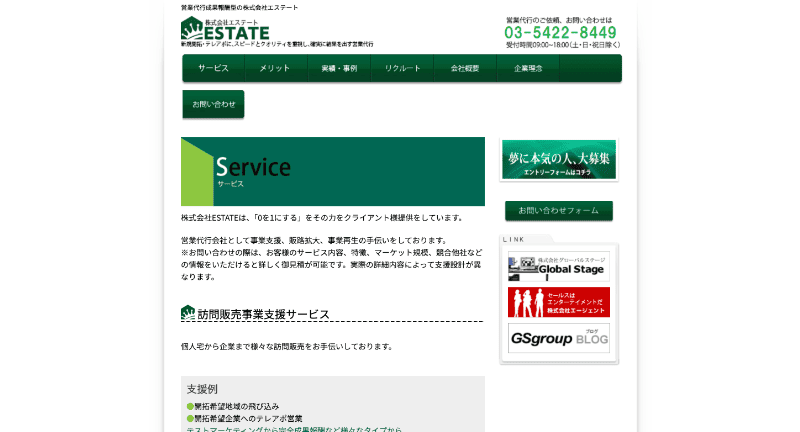Select 会社概要 in navigation bar

[x=465, y=68]
